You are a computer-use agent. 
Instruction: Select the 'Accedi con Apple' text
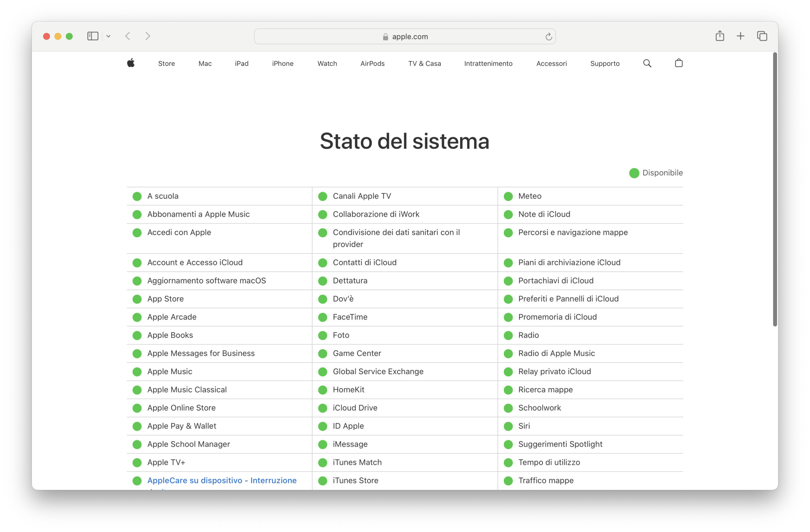(x=179, y=232)
